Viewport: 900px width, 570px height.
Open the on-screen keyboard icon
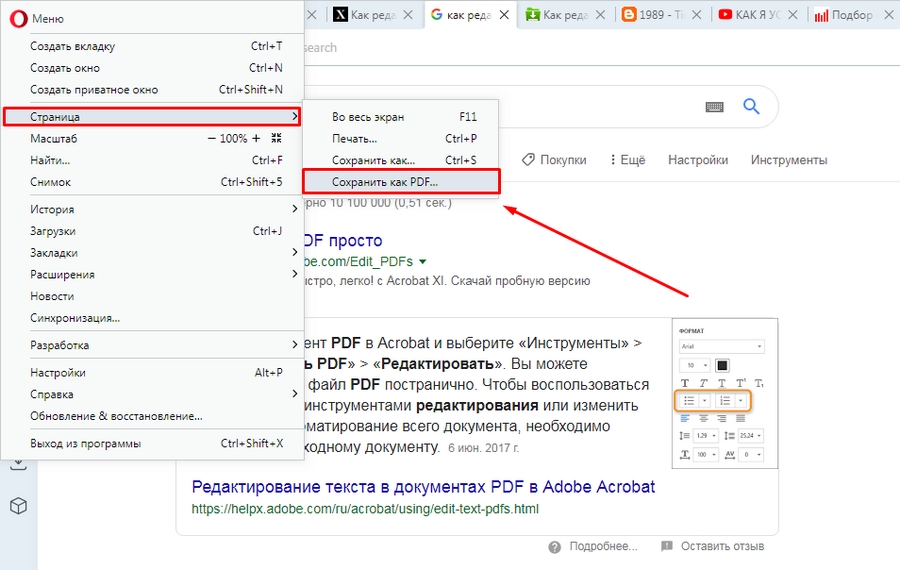pos(714,107)
